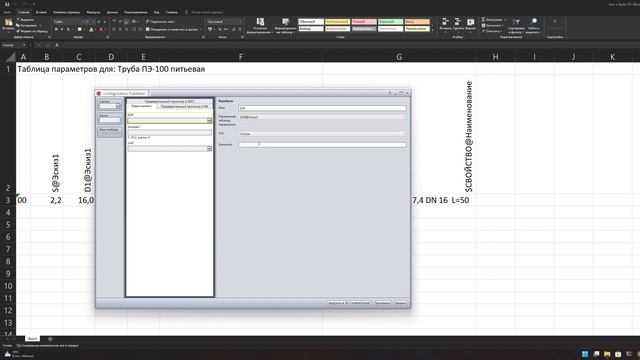The height and width of the screenshot is (360, 640).
Task: Click the save icon in title bar
Action: click(7, 4)
